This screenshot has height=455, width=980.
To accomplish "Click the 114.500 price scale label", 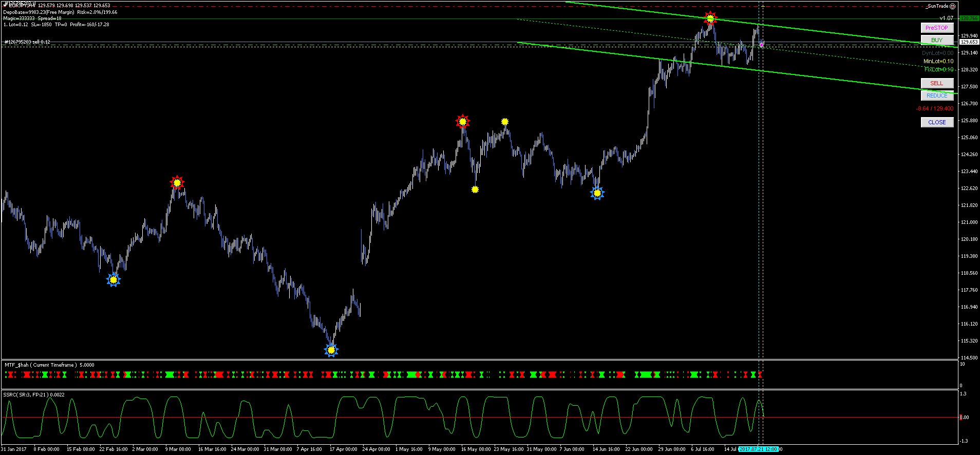I will (x=969, y=358).
